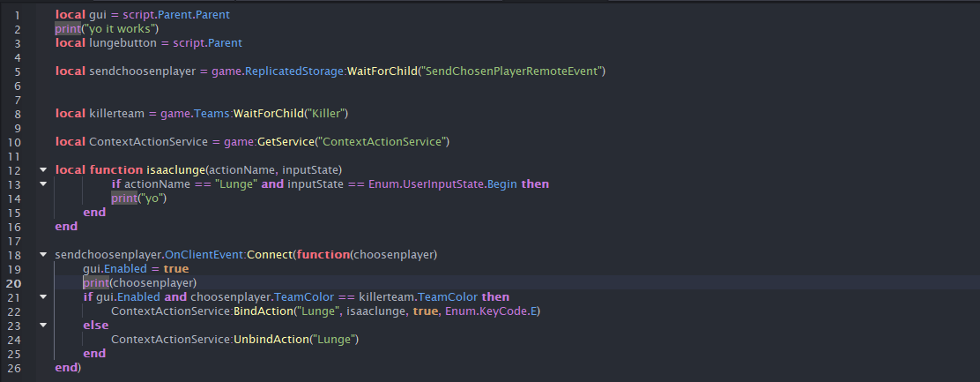Select line number 1 in gutter

19,14
